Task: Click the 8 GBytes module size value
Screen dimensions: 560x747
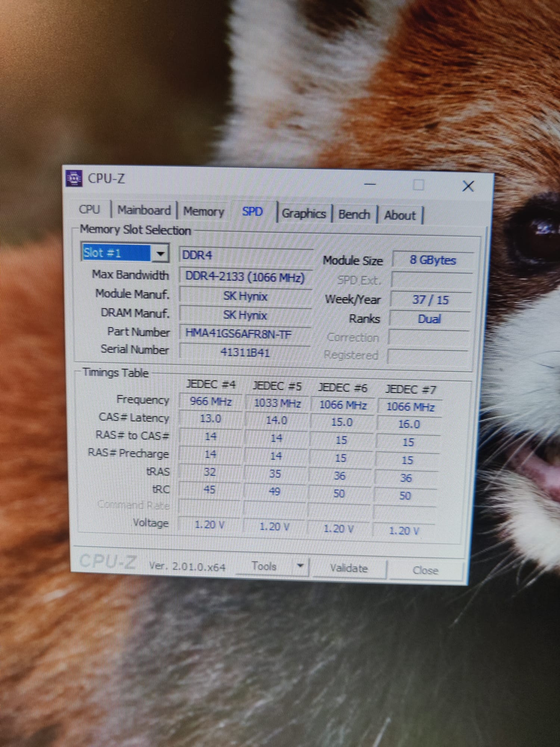Action: pyautogui.click(x=433, y=260)
